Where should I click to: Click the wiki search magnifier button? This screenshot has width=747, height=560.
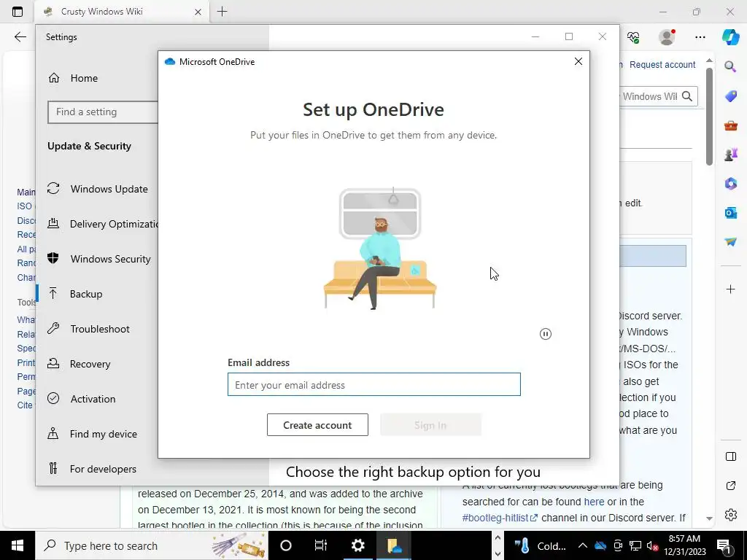687,96
